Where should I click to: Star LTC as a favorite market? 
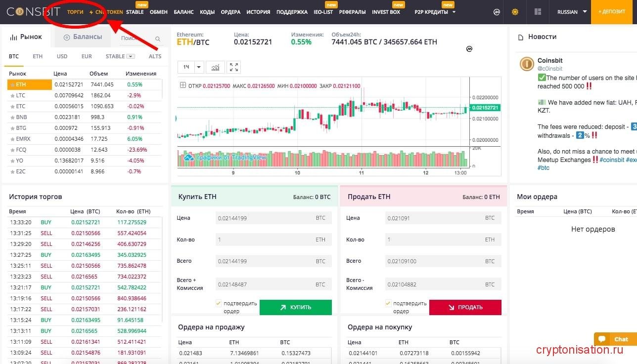tap(12, 96)
